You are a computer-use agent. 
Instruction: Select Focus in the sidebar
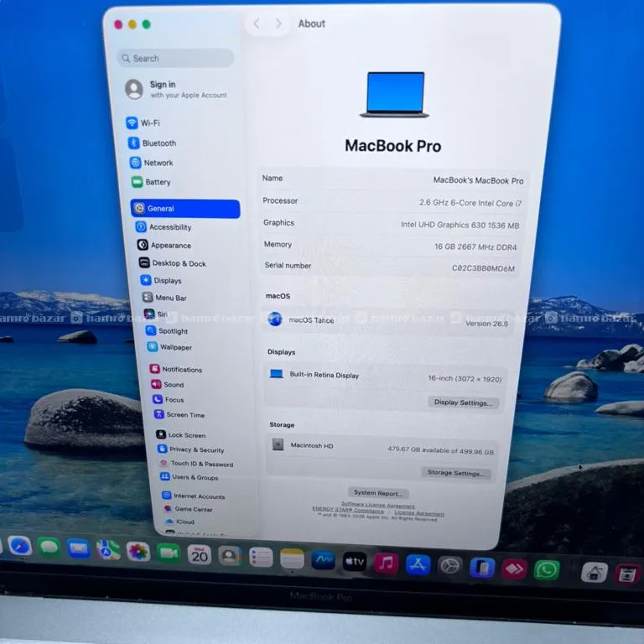point(169,400)
